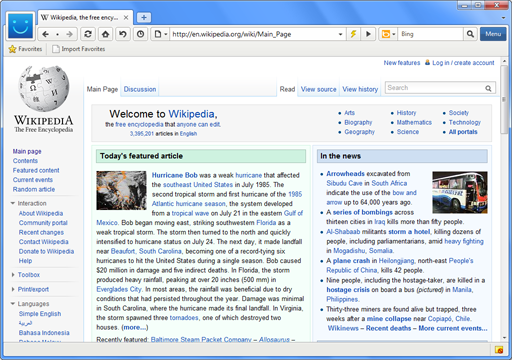The width and height of the screenshot is (512, 360).
Task: Click the Arrowheads news link
Action: point(345,174)
